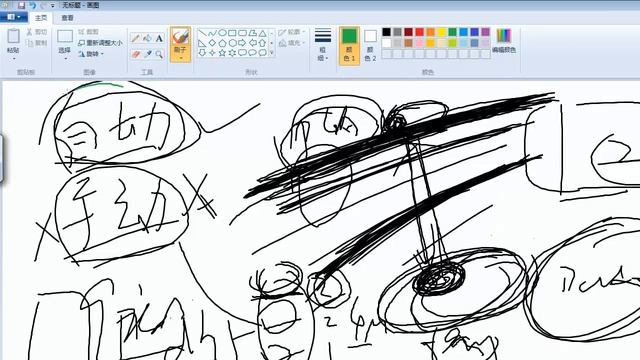This screenshot has height=360, width=640.
Task: Pick the yellow color swatch
Action: (442, 32)
